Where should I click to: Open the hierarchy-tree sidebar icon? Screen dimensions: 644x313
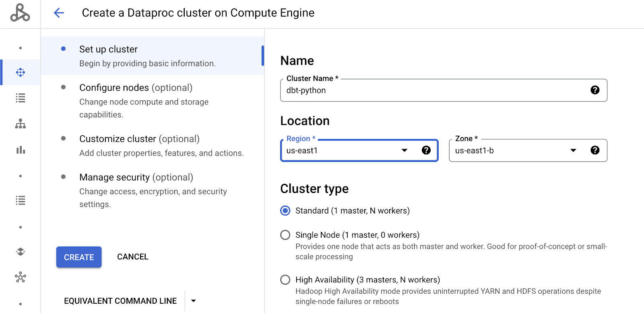coord(21,124)
